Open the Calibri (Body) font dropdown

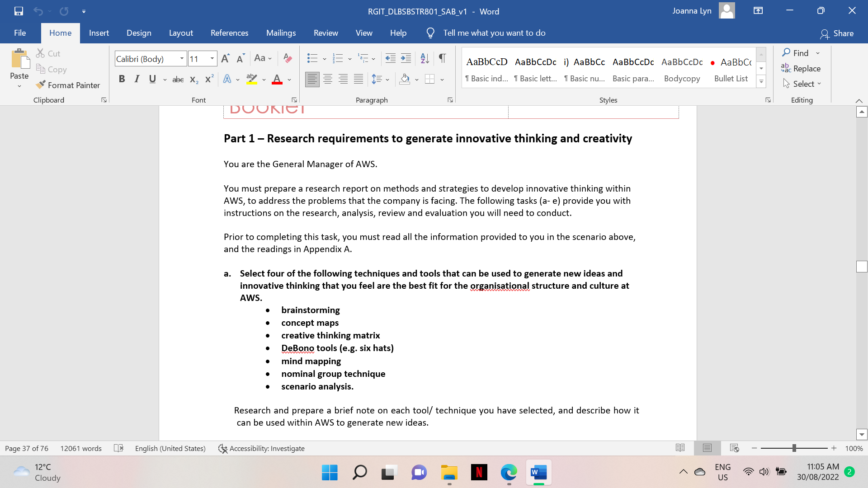click(182, 59)
